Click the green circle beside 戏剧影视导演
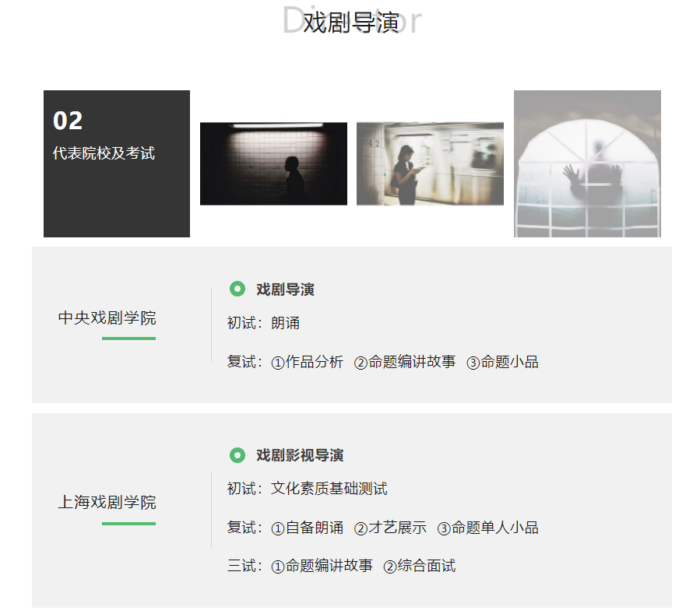Viewport: 700px width, 614px height. pyautogui.click(x=237, y=455)
